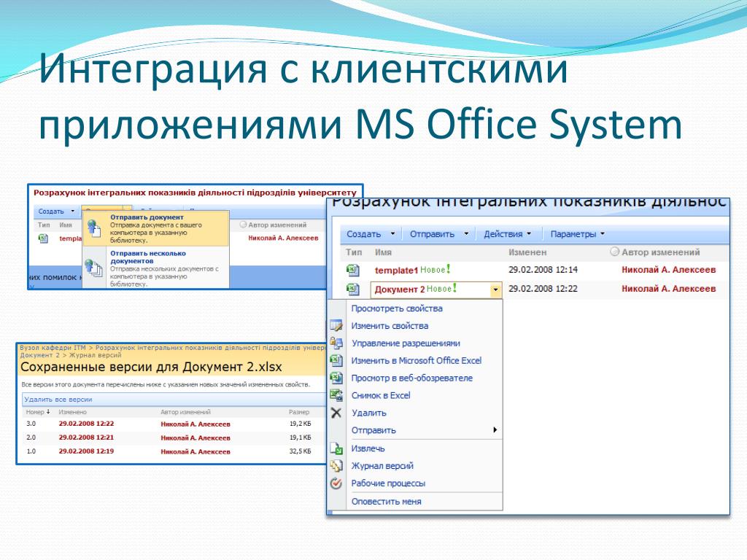Open template1 document link in right window
Image resolution: width=747 pixels, height=560 pixels.
coord(396,271)
